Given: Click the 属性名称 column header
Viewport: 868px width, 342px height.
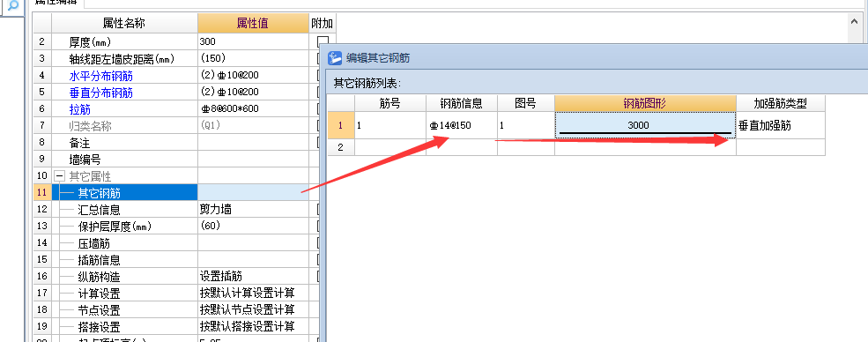Looking at the screenshot, I should (x=124, y=23).
